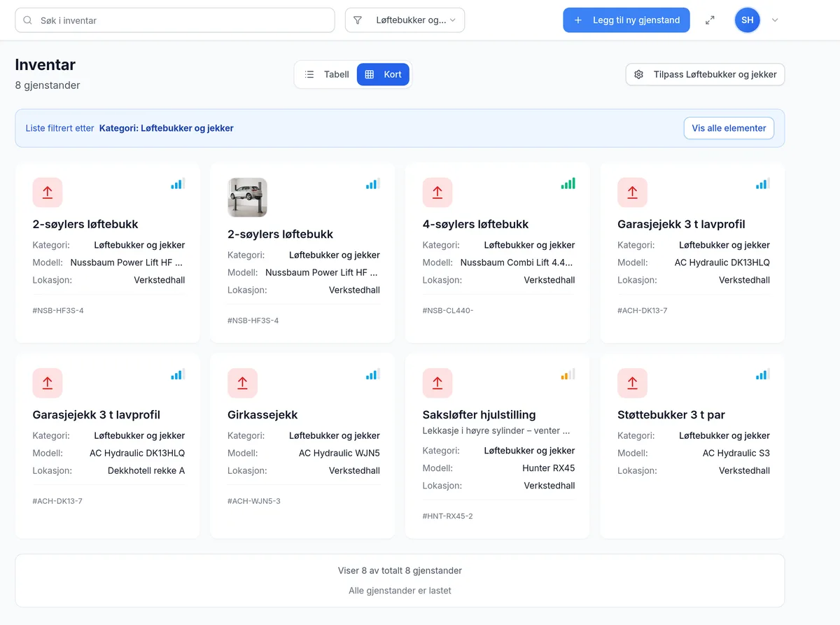Click the filter funnel icon

358,20
